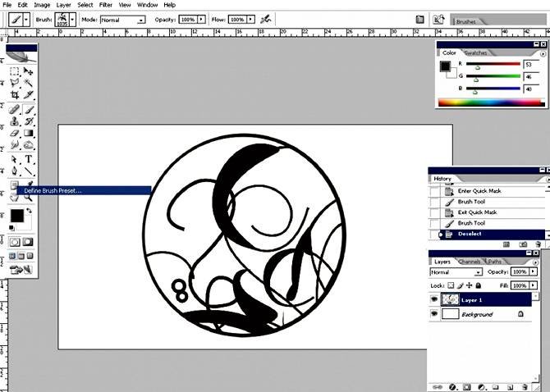Swap foreground and background colors

click(x=30, y=207)
